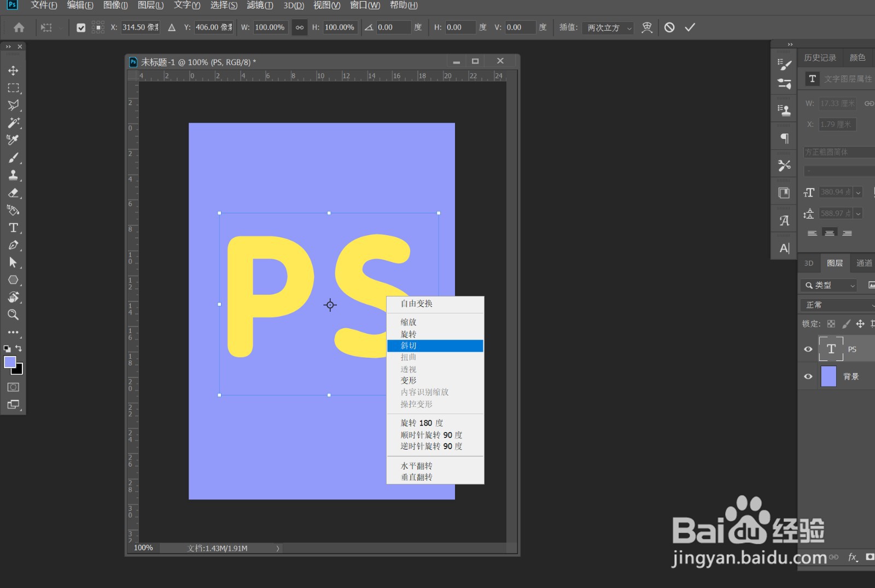Screen dimensions: 875x588
Task: Open the Character panel icon
Action: pyautogui.click(x=784, y=248)
